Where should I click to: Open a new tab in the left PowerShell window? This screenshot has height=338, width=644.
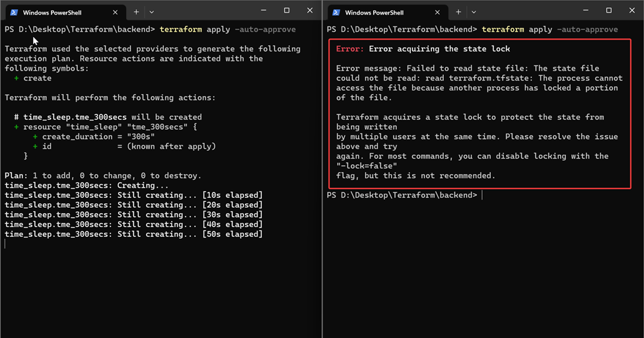(136, 13)
